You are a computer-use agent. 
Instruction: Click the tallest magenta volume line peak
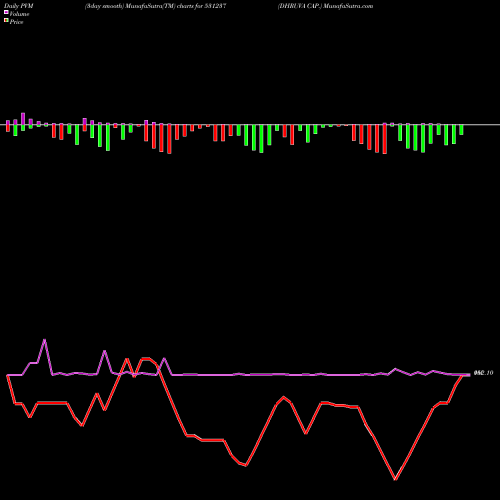click(45, 340)
